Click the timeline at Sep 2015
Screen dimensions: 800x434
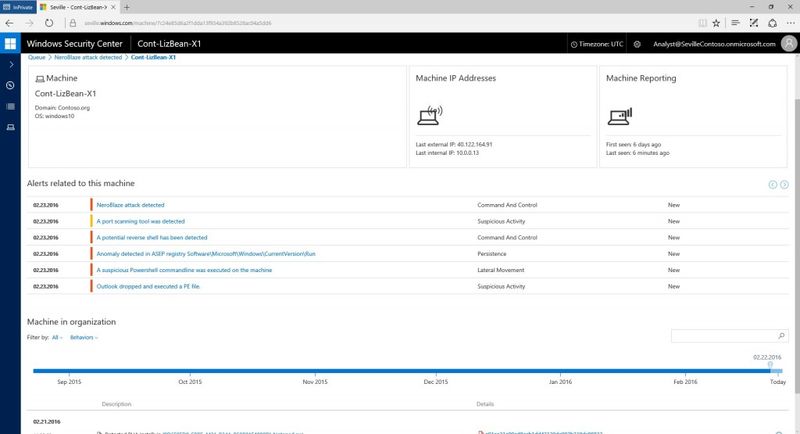[69, 381]
